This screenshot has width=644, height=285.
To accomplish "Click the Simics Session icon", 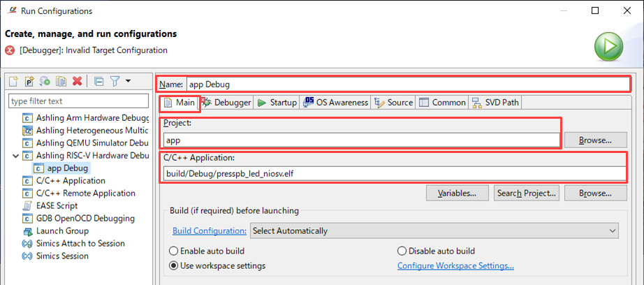I will pyautogui.click(x=27, y=256).
